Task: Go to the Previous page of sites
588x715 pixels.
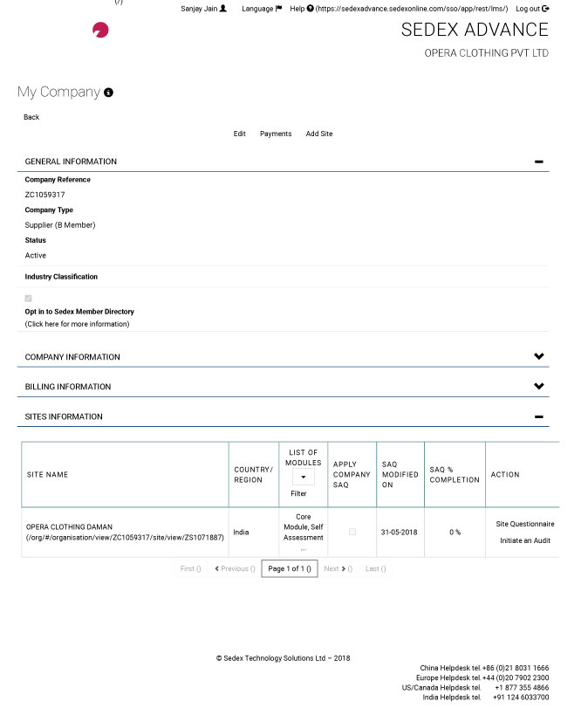Action: (x=235, y=568)
